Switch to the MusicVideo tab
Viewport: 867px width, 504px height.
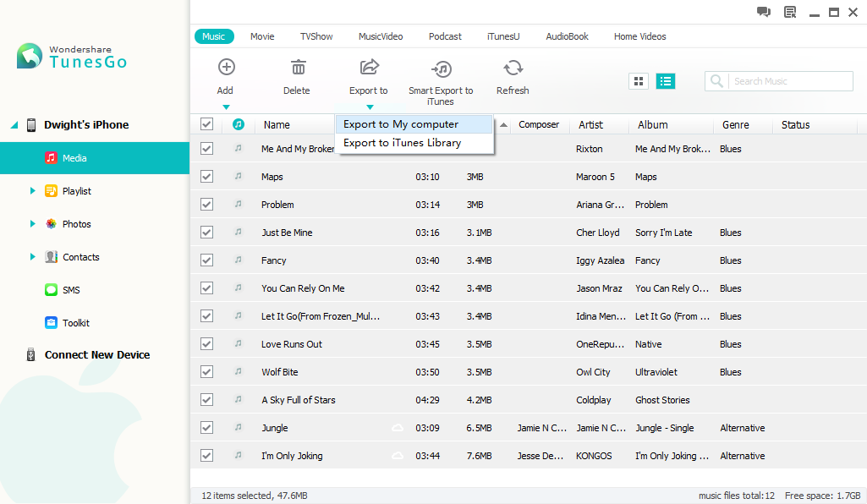coord(381,36)
